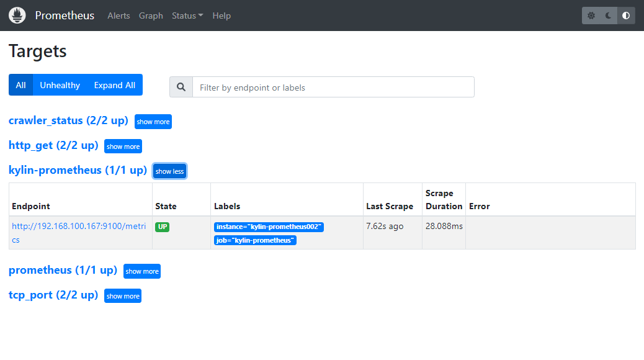Expand prometheus job with show more
Viewport: 644px width, 360px height.
click(x=142, y=271)
